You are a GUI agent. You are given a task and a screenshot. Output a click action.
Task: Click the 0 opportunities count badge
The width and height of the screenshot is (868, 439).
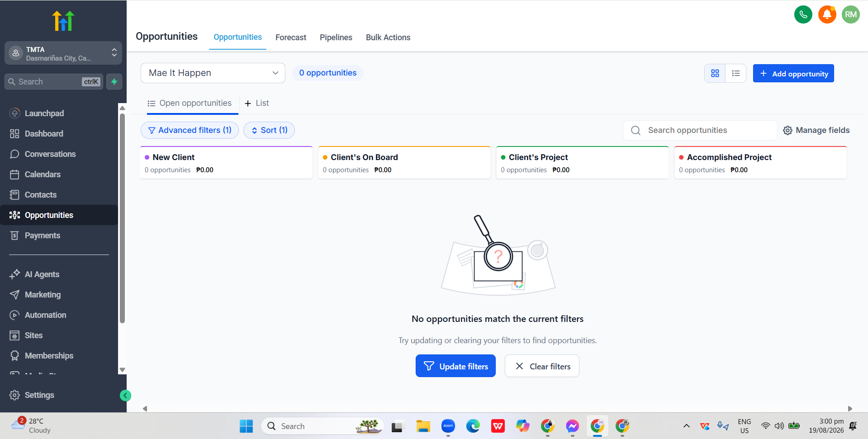328,73
